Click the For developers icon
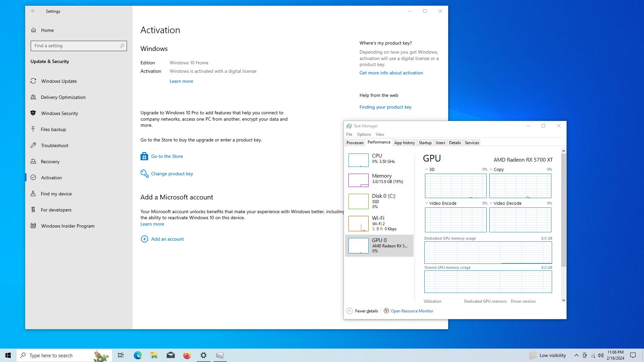This screenshot has width=644, height=362. 33,210
